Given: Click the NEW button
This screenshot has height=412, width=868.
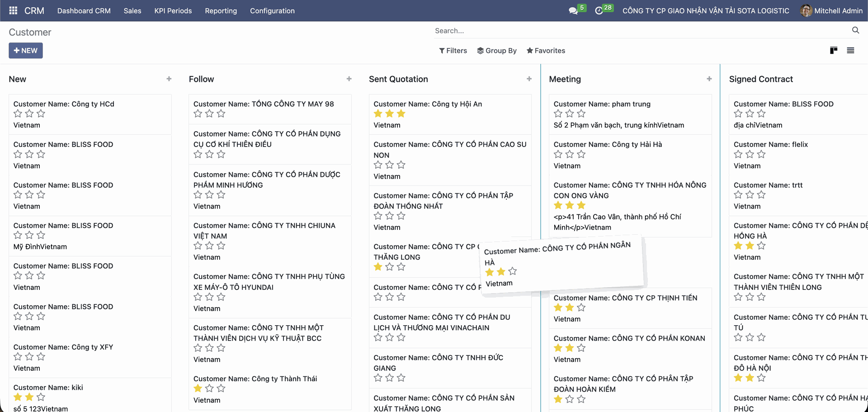Looking at the screenshot, I should point(26,51).
